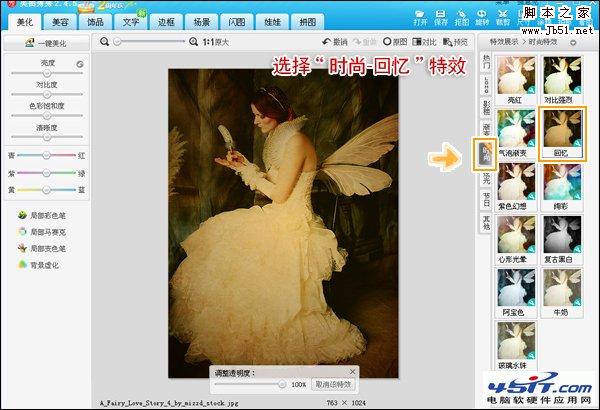
Task: Reset adjustments with the circular arrow next to 亮度
Action: [x=80, y=64]
